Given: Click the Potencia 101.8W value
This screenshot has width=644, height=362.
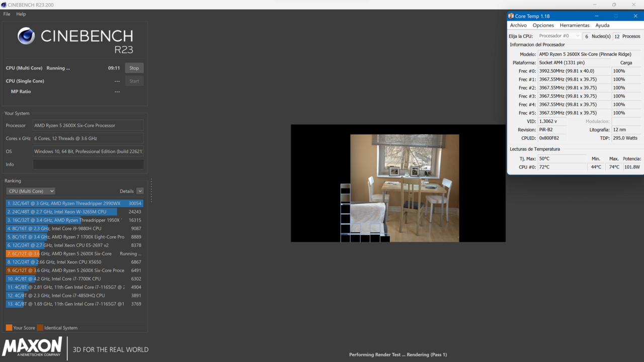Looking at the screenshot, I should 632,167.
